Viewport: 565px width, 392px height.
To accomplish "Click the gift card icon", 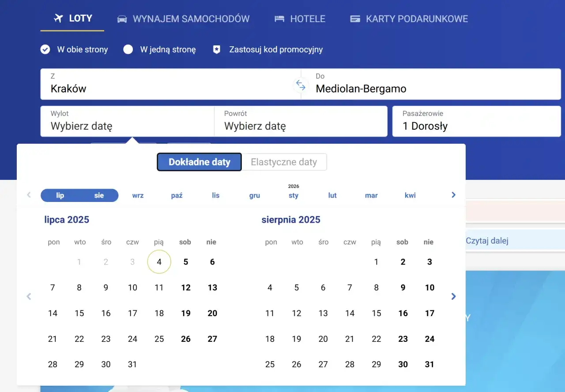I will [355, 19].
